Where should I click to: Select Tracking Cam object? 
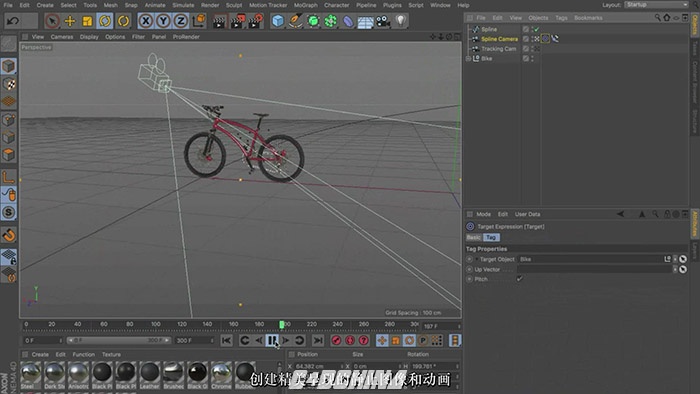(498, 49)
